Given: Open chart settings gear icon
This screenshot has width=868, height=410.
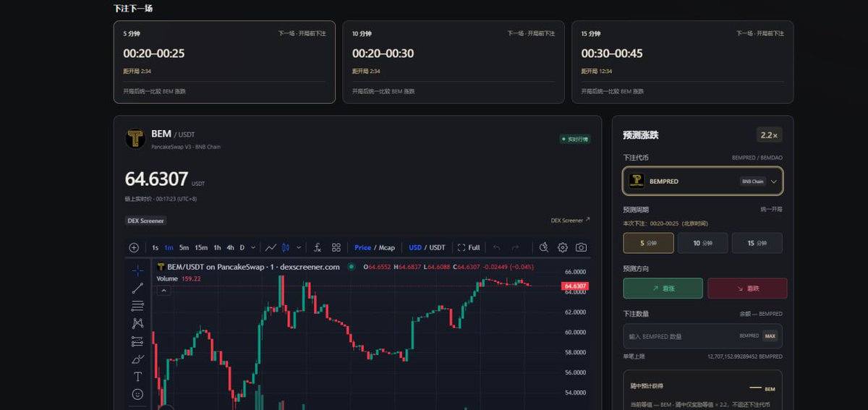Looking at the screenshot, I should [x=563, y=247].
